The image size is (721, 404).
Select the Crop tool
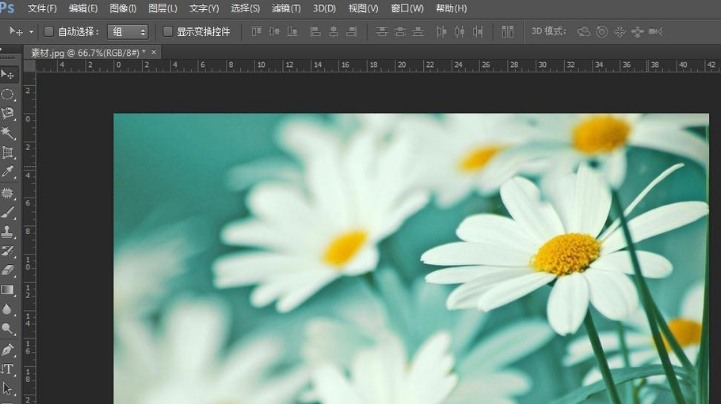point(8,153)
